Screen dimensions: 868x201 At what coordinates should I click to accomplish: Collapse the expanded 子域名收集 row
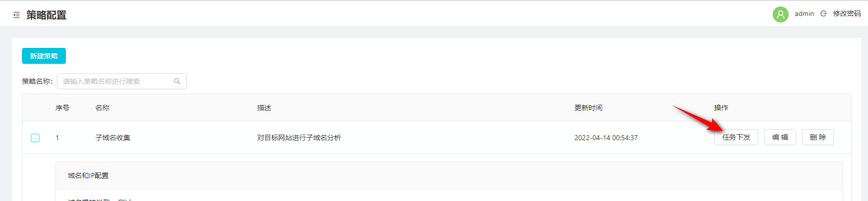tap(35, 138)
